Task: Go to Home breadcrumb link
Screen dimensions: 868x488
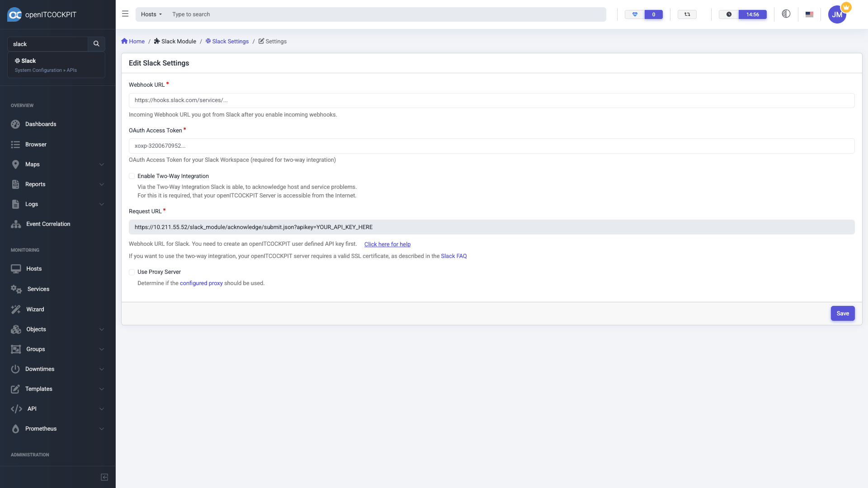Action: pyautogui.click(x=133, y=42)
